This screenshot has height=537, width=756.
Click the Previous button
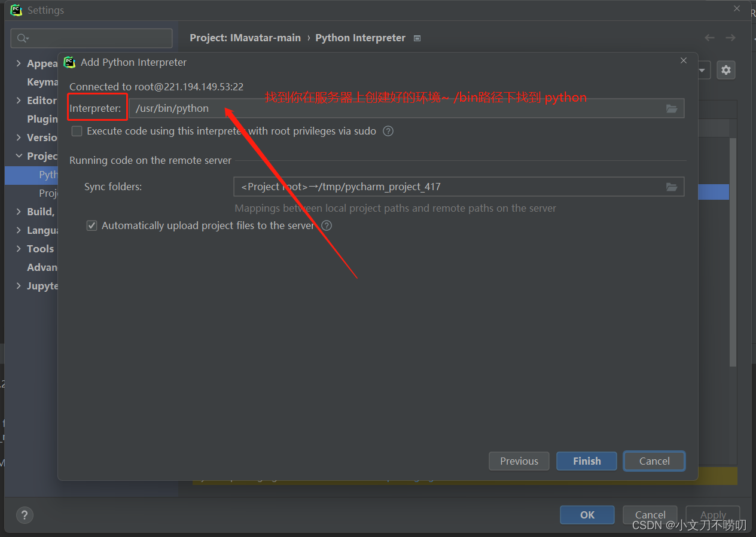pos(519,461)
